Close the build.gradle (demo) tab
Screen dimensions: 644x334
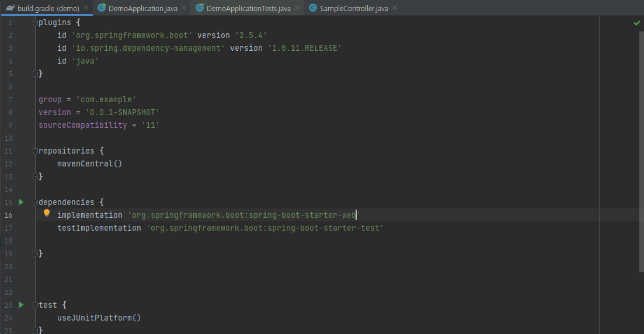[86, 8]
